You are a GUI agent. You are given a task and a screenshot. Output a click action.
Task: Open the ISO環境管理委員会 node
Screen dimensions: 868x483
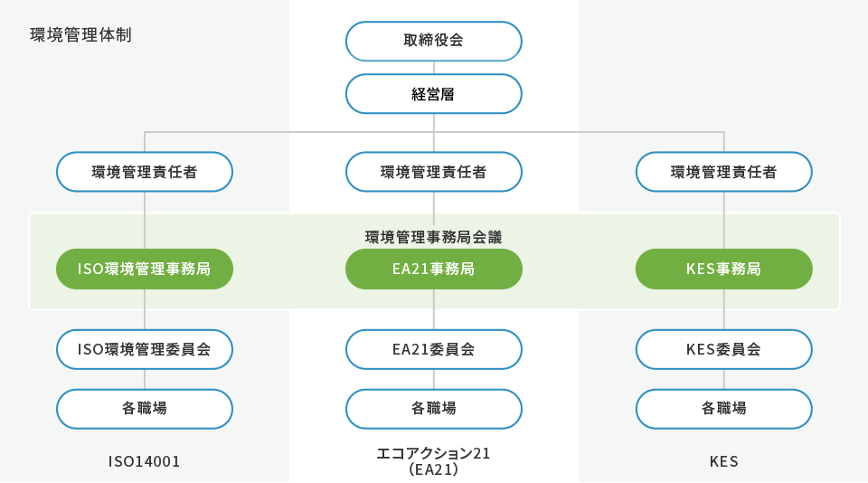click(x=145, y=349)
